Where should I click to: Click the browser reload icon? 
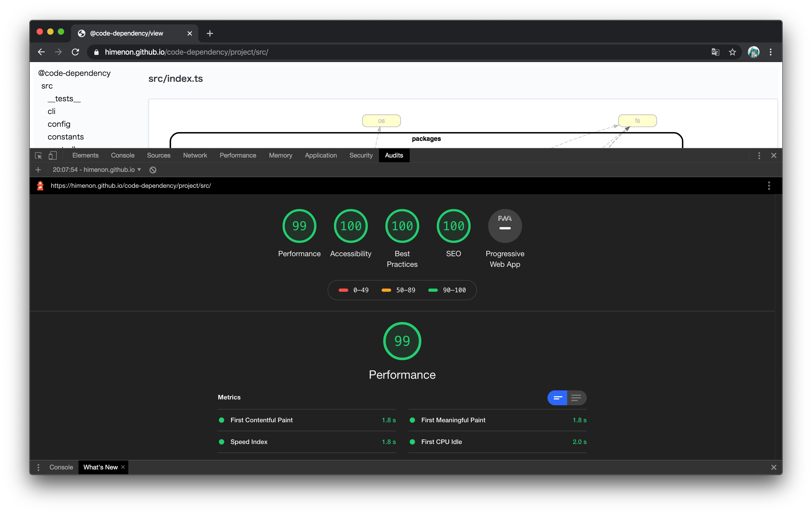click(76, 52)
